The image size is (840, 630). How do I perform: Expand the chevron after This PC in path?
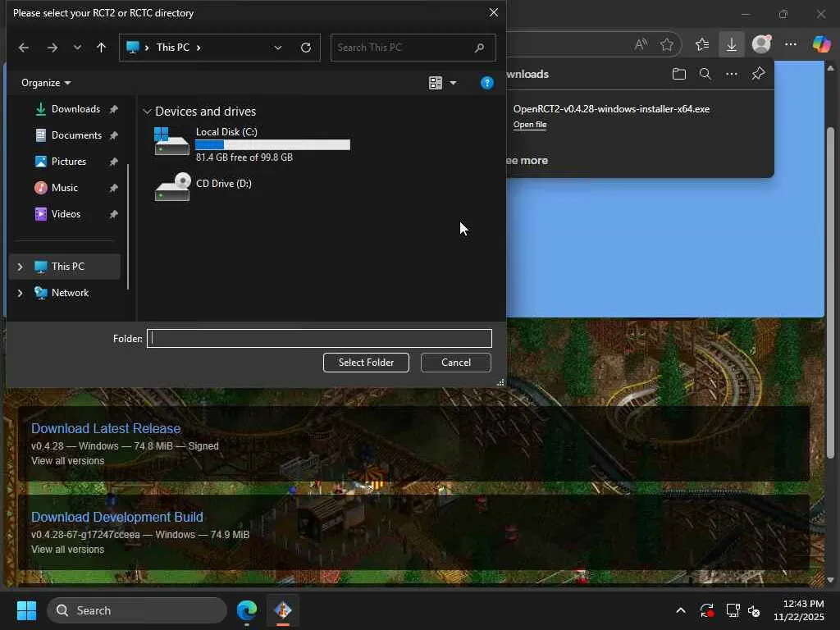click(x=199, y=48)
